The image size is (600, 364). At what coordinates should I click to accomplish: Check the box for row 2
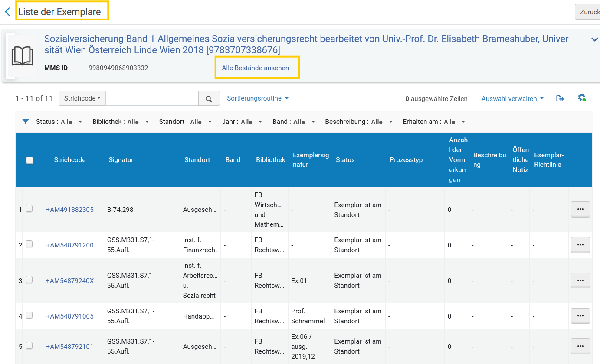click(29, 244)
